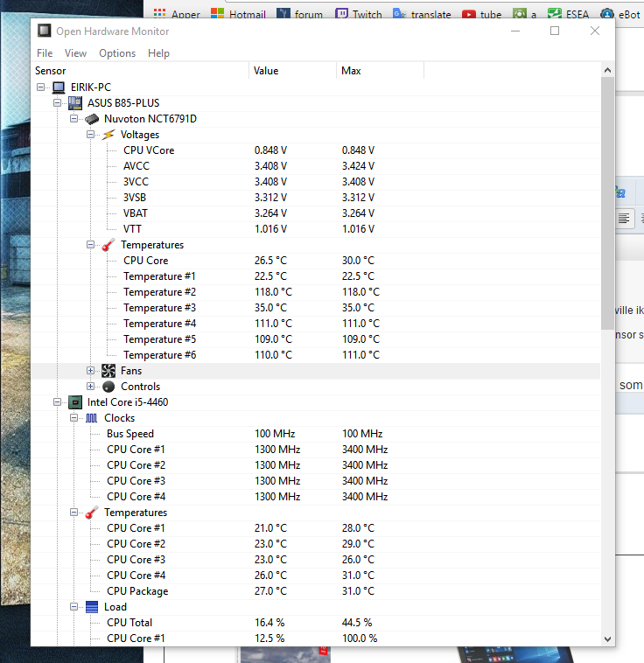Collapse the Nuvoton Temperatures group
This screenshot has height=663, width=644.
[x=90, y=245]
